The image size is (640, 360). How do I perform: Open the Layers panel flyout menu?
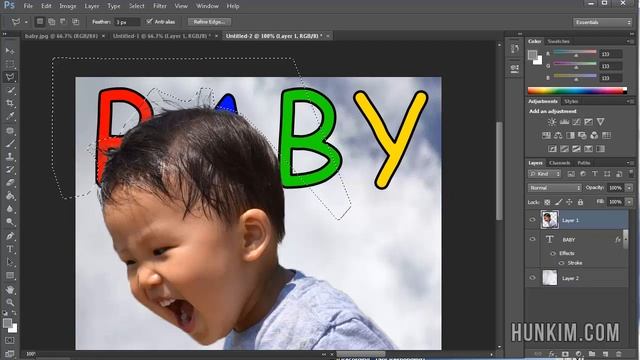click(629, 163)
